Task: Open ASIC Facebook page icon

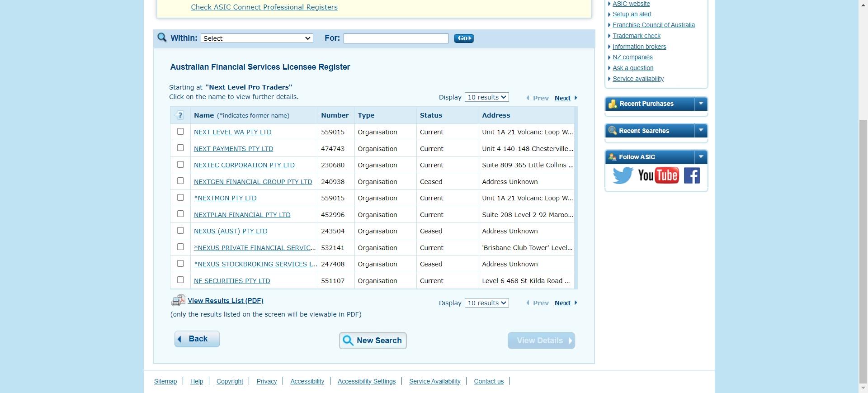Action: (x=692, y=175)
